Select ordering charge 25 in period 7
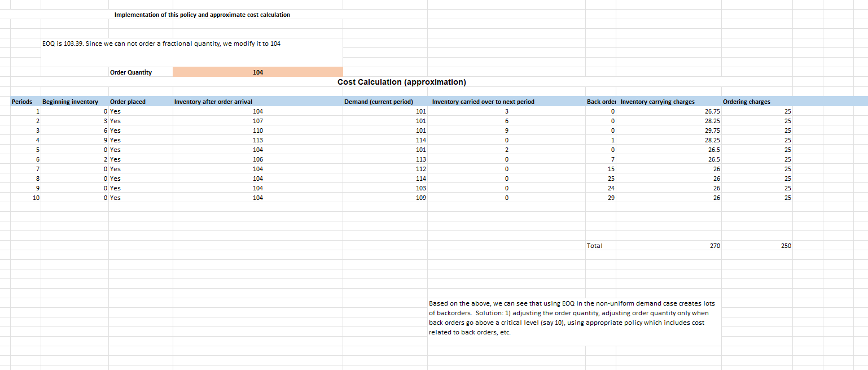This screenshot has height=370, width=868. (757, 169)
